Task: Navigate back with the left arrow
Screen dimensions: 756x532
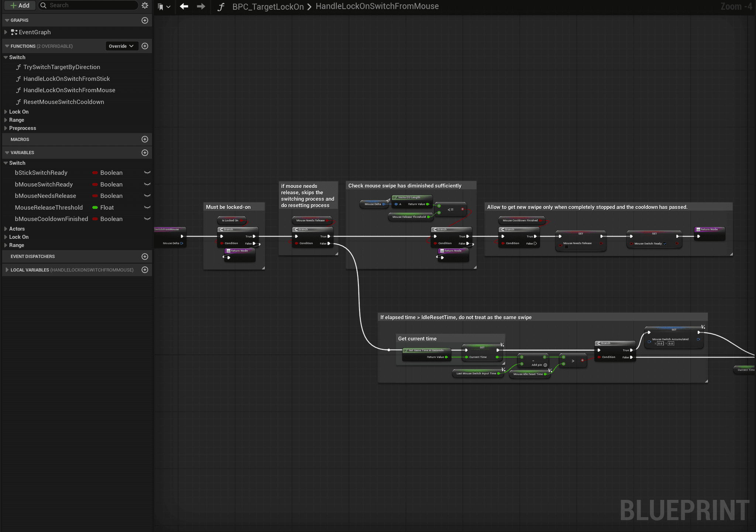Action: [x=184, y=6]
